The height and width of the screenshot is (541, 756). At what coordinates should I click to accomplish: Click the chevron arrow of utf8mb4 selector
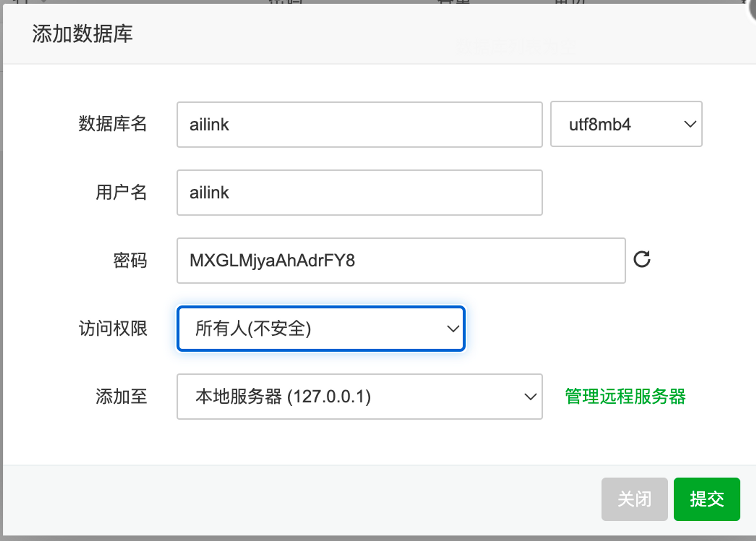pos(690,124)
